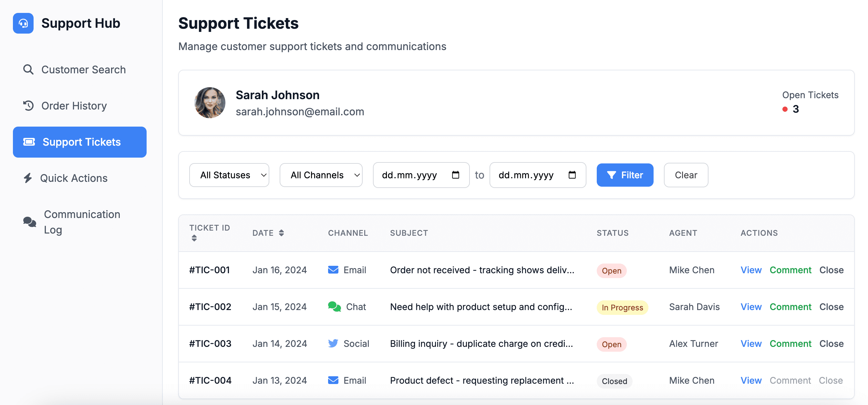Toggle the In Progress status badge on TIC-002
The image size is (868, 405).
tap(622, 307)
